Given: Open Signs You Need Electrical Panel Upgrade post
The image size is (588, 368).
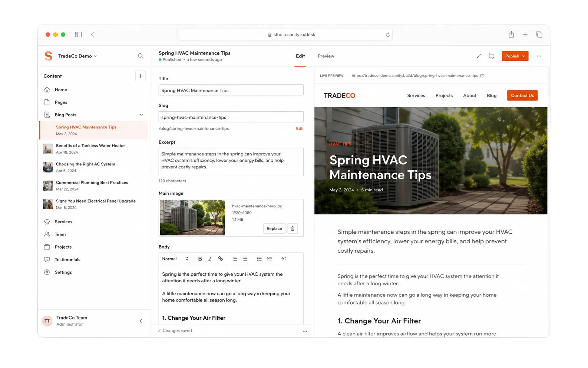Looking at the screenshot, I should (94, 204).
